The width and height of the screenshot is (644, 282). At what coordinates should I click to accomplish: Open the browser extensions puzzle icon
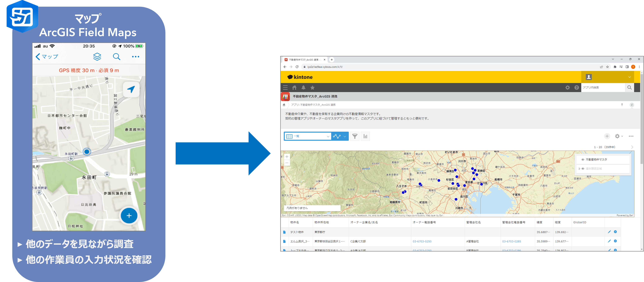click(615, 67)
